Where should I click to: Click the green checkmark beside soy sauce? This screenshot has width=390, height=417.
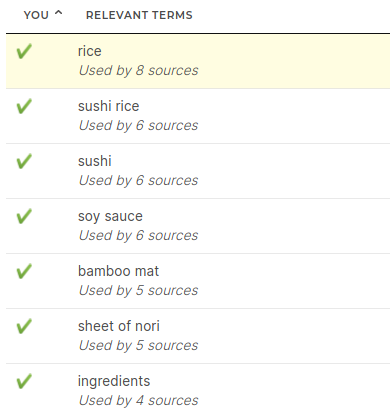(x=24, y=216)
